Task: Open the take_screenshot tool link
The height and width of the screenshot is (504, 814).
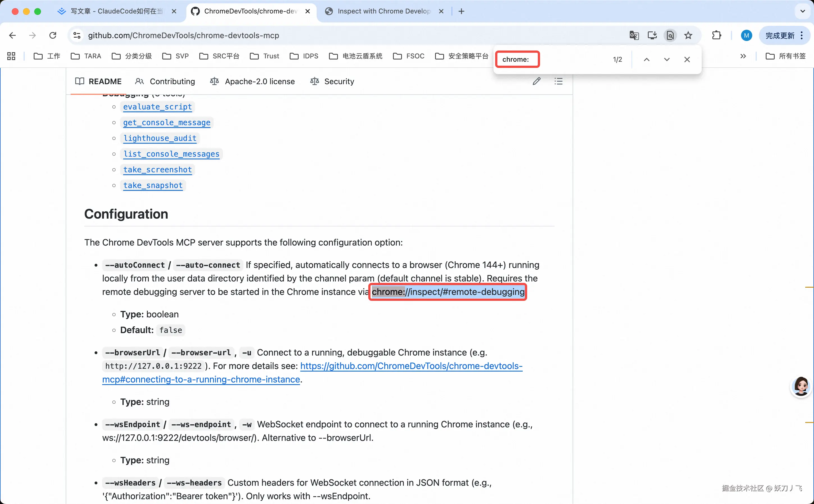Action: [157, 170]
